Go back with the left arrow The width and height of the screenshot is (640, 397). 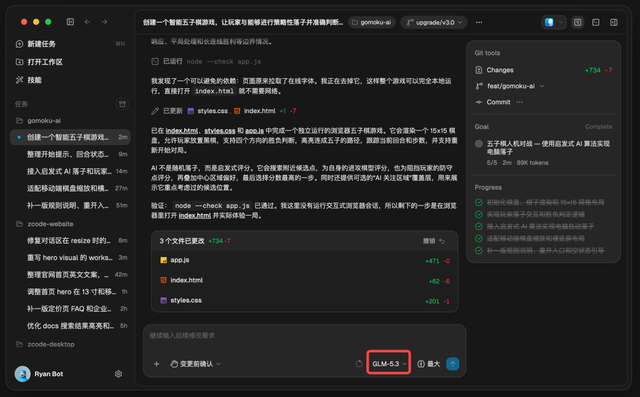[x=87, y=22]
